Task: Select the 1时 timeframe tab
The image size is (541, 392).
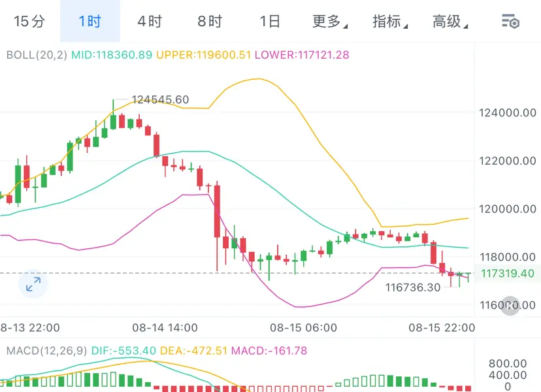Action: pyautogui.click(x=90, y=22)
